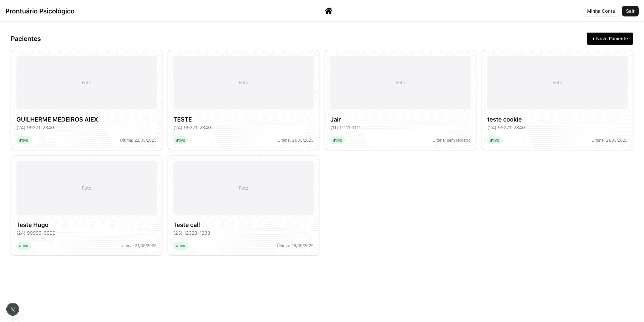Open teste cookie photo thumbnail
The image size is (644, 322).
pyautogui.click(x=557, y=83)
